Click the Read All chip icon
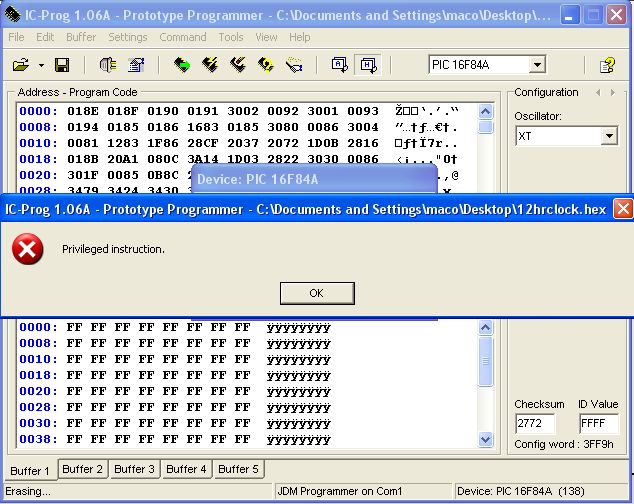This screenshot has width=634, height=504. [x=182, y=65]
